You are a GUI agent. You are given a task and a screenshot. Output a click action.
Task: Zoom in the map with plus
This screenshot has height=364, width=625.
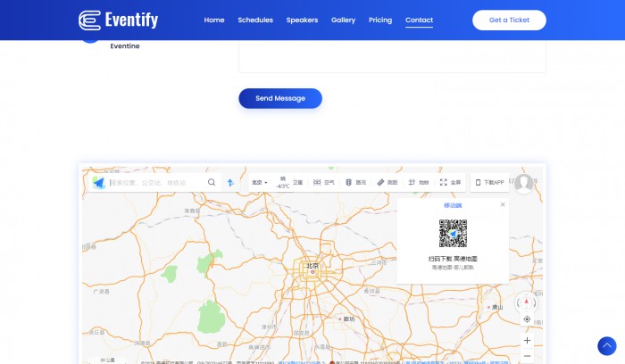tap(527, 340)
